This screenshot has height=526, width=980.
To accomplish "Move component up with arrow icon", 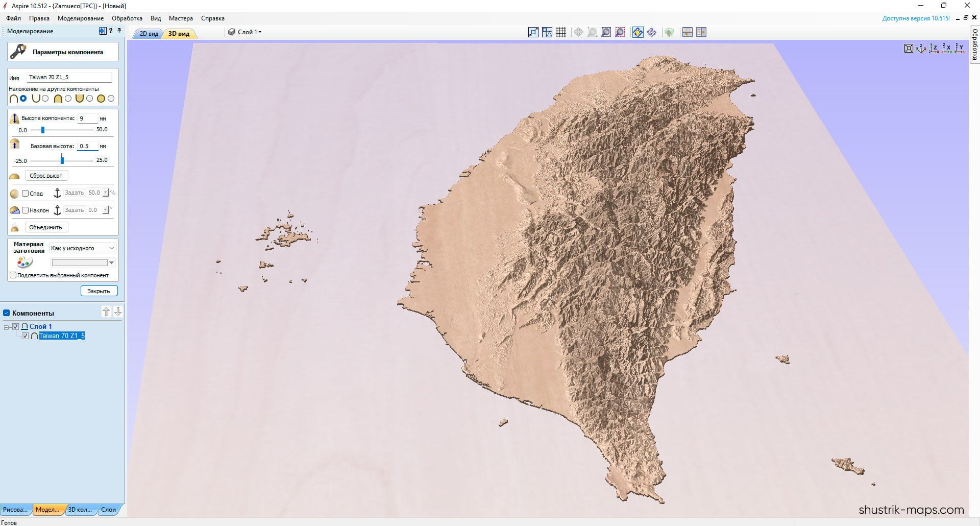I will click(106, 312).
